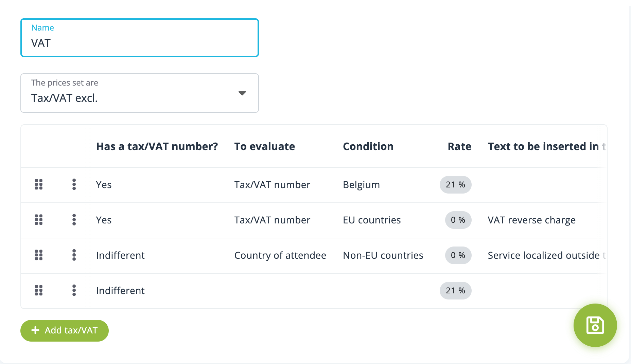Select the 0 % rate for EU countries
This screenshot has height=364, width=631.
[458, 220]
